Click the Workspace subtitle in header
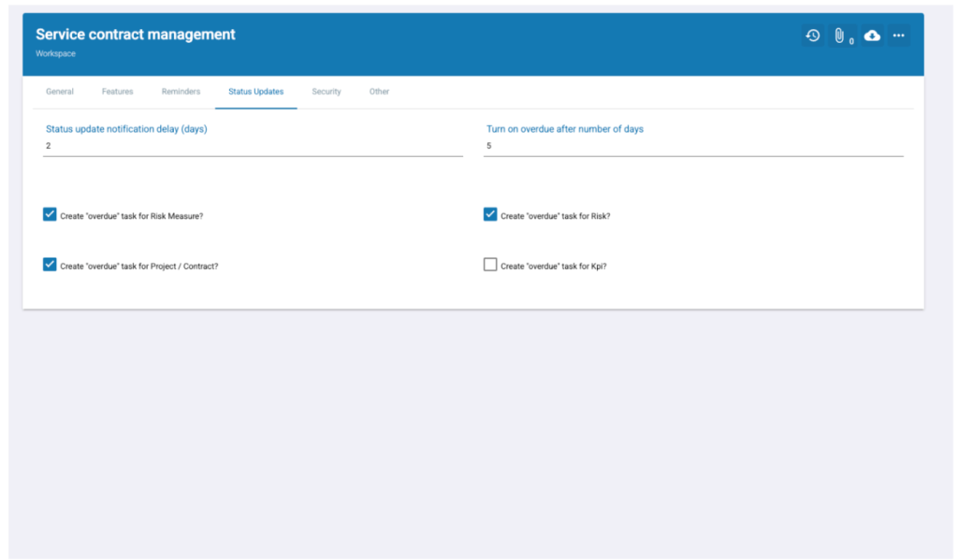The image size is (958, 560). pyautogui.click(x=55, y=54)
